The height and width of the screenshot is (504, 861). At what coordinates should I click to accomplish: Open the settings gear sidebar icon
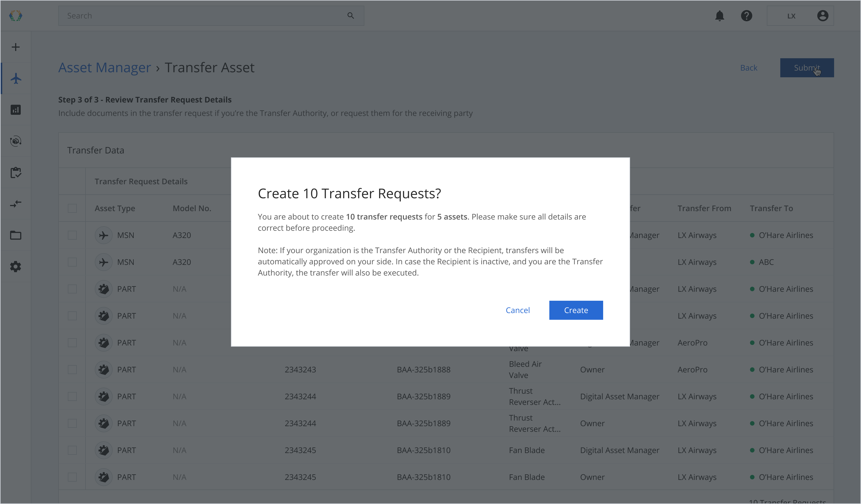point(16,267)
